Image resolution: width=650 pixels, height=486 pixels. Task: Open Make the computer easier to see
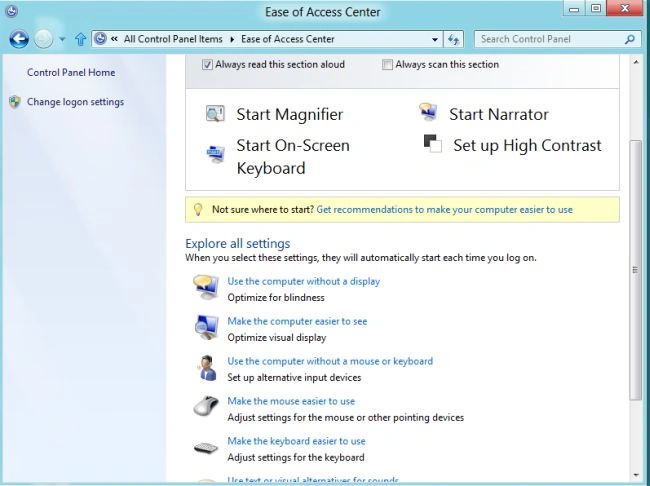[297, 321]
